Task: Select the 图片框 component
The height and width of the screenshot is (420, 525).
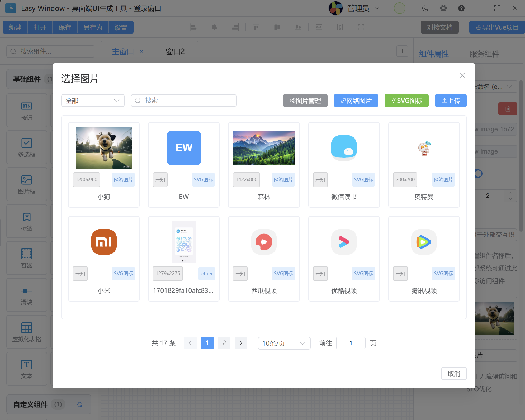Action: pos(27,184)
